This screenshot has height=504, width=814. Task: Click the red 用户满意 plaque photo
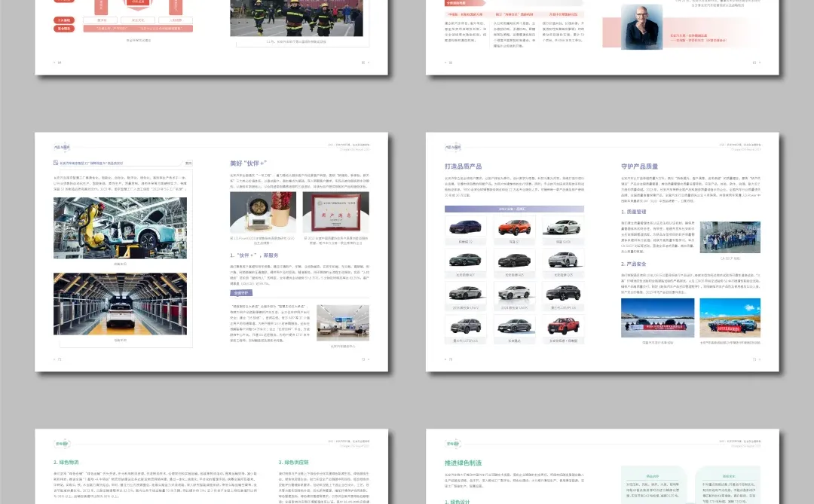[336, 212]
